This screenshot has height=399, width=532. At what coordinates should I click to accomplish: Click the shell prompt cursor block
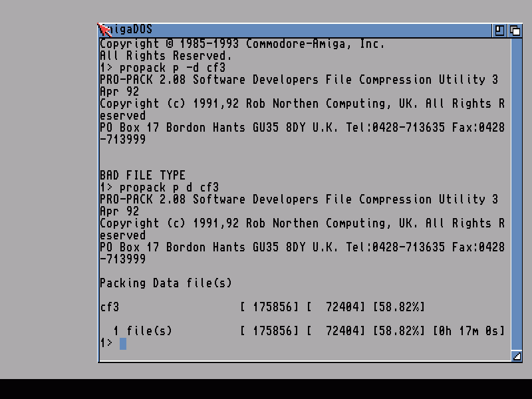tap(123, 343)
